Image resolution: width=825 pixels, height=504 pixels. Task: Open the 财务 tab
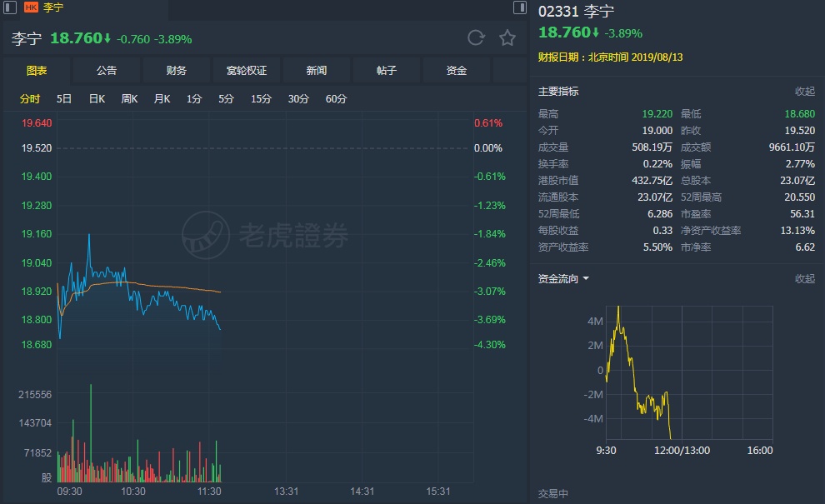[x=177, y=71]
